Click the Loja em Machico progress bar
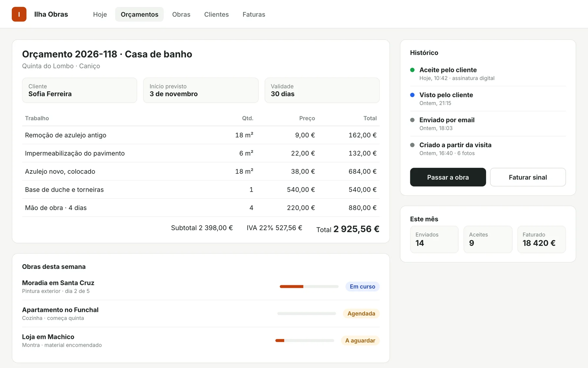Image resolution: width=588 pixels, height=368 pixels. (x=305, y=341)
